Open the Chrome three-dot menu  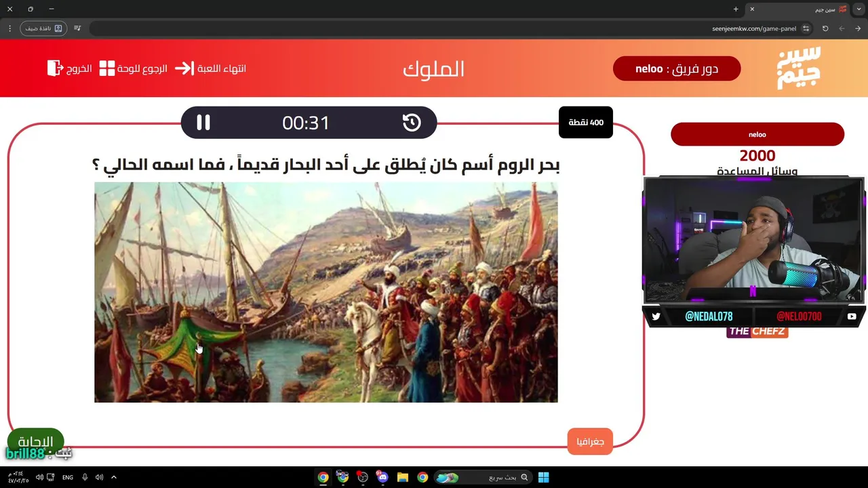[x=9, y=28]
